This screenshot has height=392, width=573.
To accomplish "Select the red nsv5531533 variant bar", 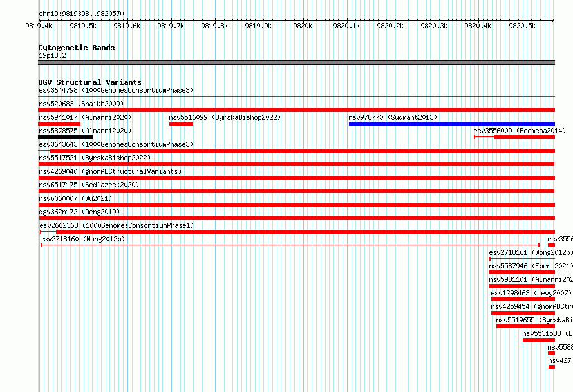I will (539, 340).
